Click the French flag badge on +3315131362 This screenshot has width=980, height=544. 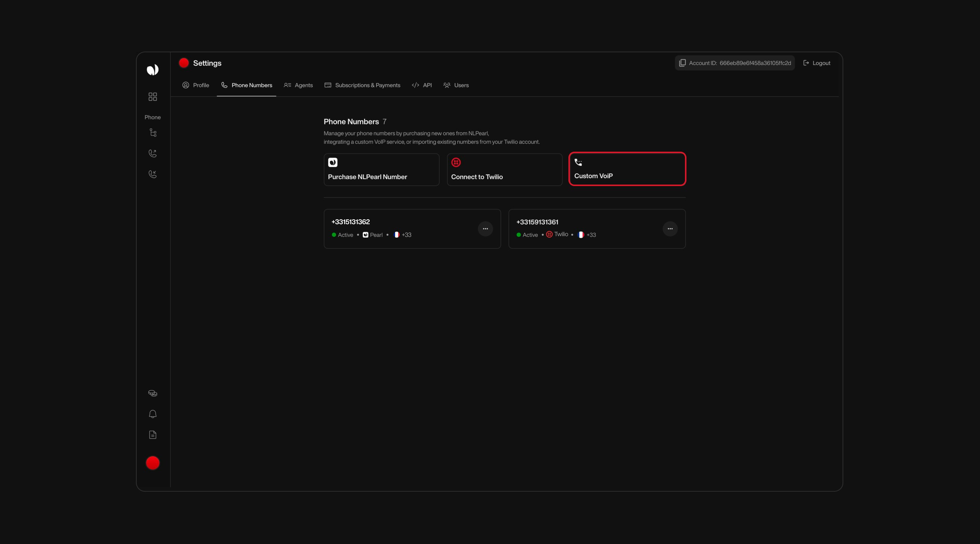(x=397, y=235)
